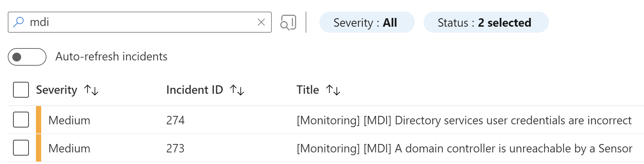Open incident 'A domain controller is unreachable'

pos(464,149)
